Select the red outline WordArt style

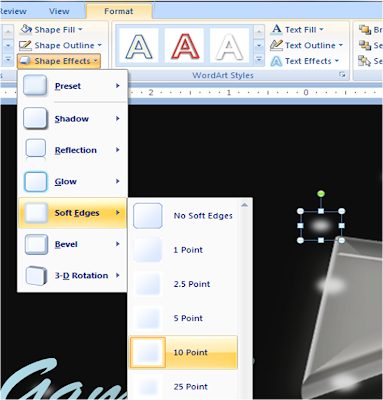coord(184,45)
